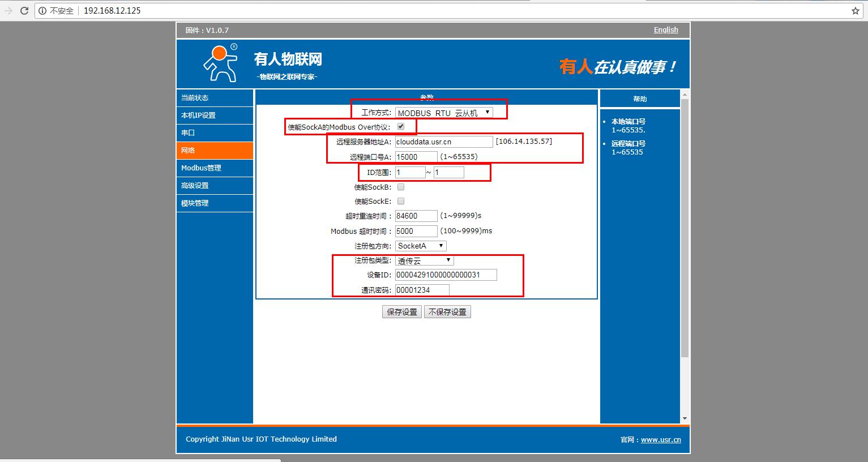Click the help panel vertical scrollbar
Viewport: 868px width, 462px height.
pos(685,226)
